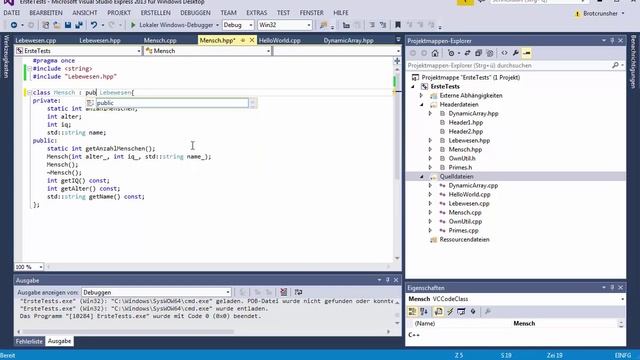Click the lightning Events icon in Eigenschaften
Screen dimensions: 640x360
tap(450, 311)
